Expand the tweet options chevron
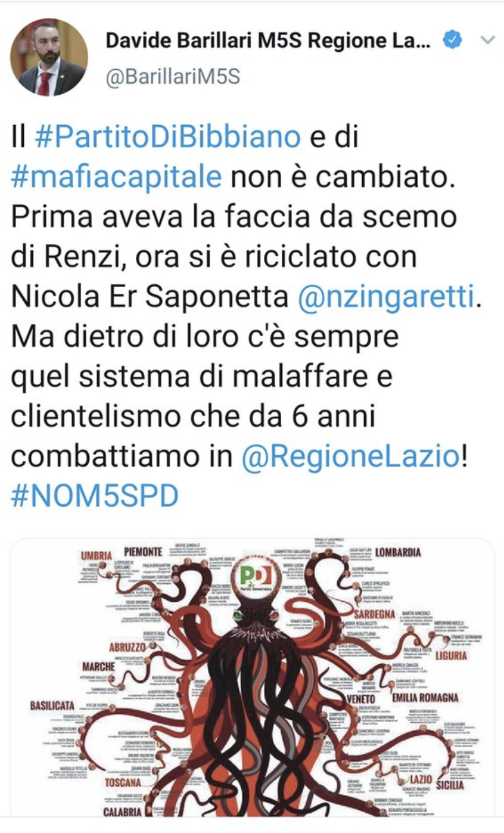504x833 pixels. pyautogui.click(x=487, y=41)
